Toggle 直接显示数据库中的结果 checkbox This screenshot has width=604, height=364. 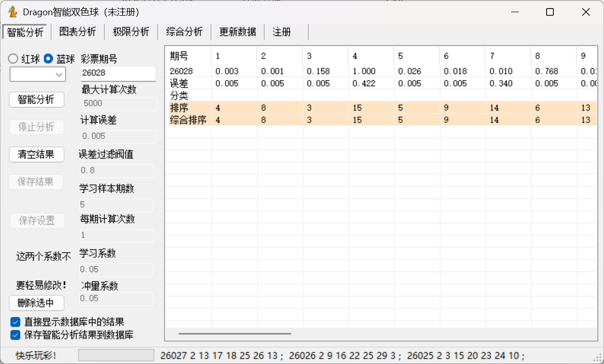point(15,322)
